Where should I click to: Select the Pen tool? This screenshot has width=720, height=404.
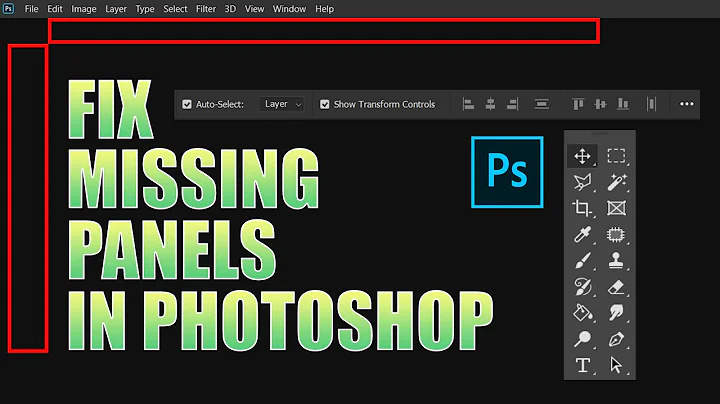(x=616, y=339)
